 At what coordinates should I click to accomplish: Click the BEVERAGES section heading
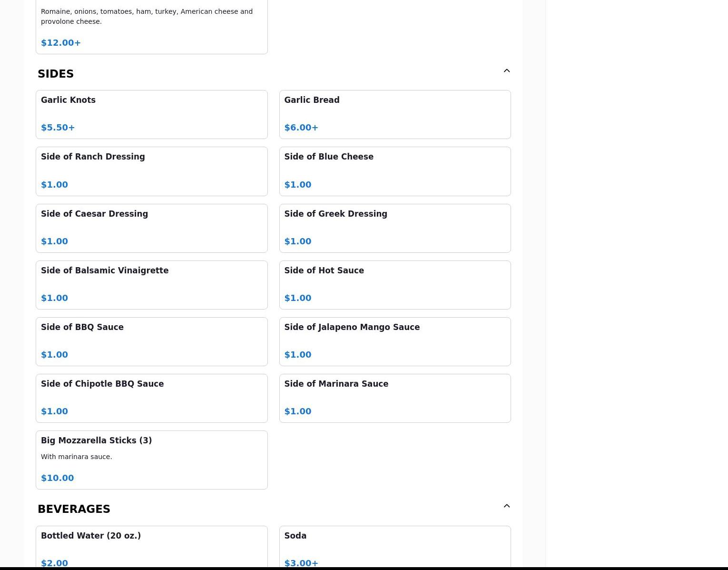74,509
